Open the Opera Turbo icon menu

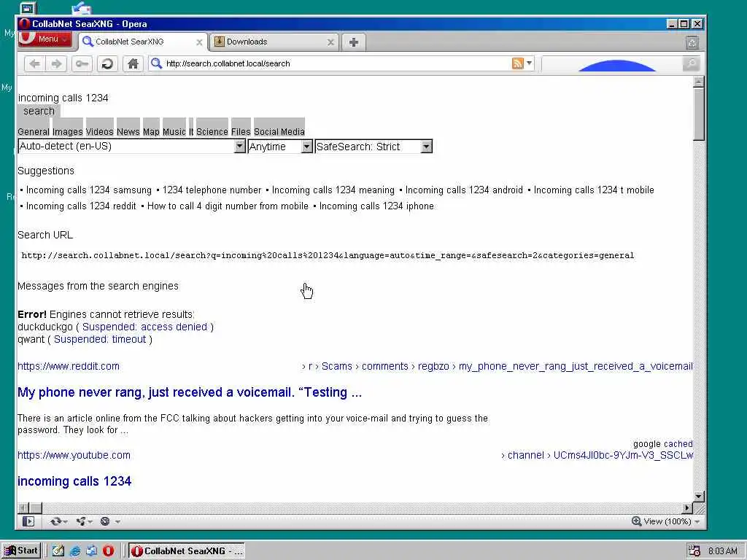109,521
